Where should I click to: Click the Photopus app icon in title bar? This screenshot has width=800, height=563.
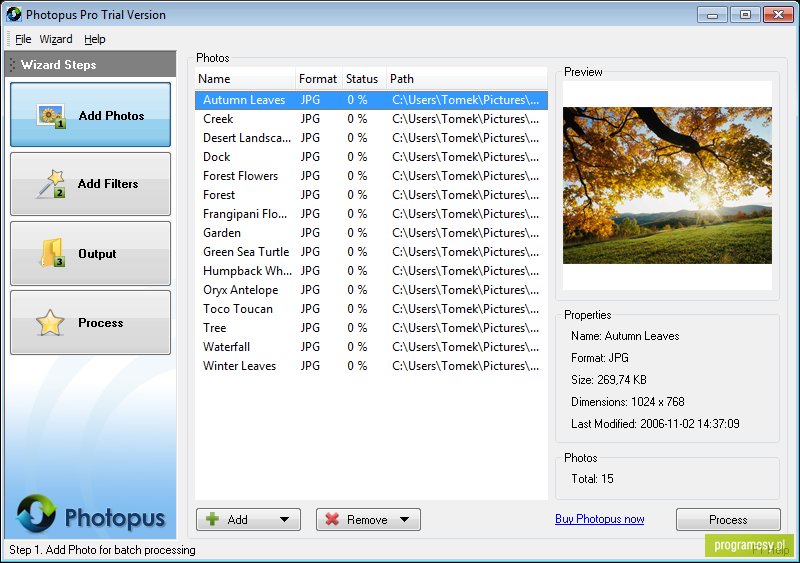[x=14, y=14]
